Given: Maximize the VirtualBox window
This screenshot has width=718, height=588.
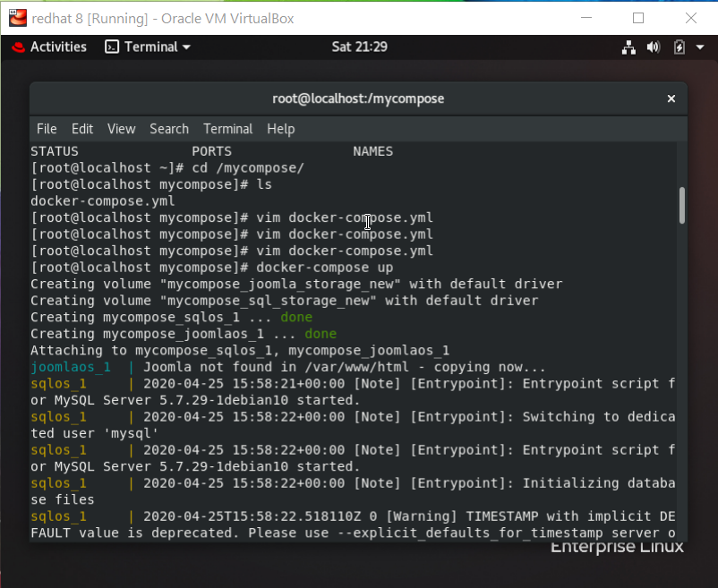Looking at the screenshot, I should click(x=638, y=18).
